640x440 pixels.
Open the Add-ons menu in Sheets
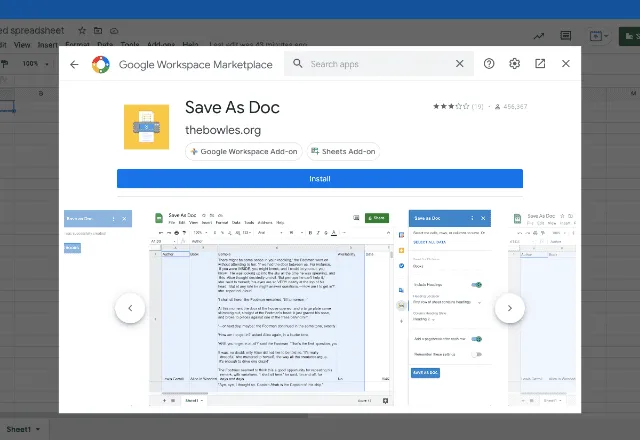tap(161, 44)
